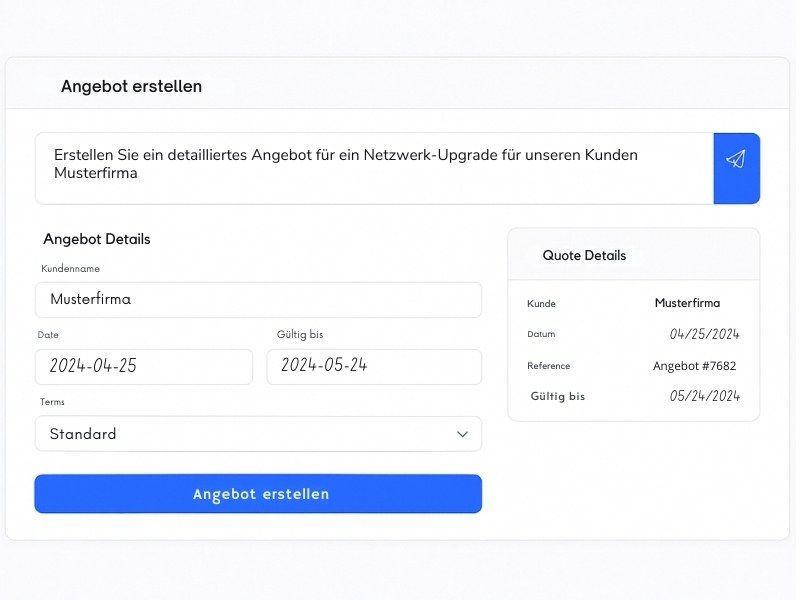
Task: Click into the prompt text area
Action: tap(374, 168)
